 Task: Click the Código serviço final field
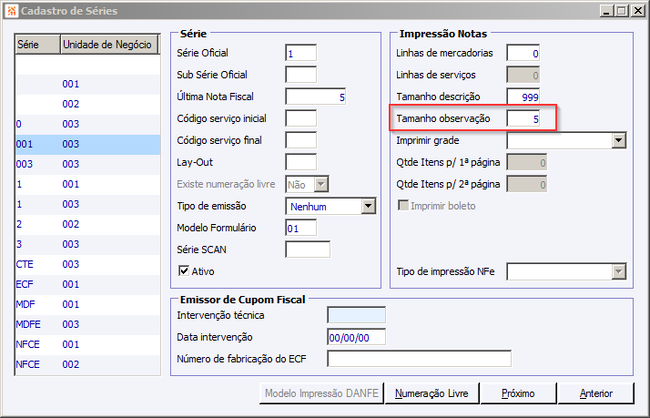[x=301, y=141]
